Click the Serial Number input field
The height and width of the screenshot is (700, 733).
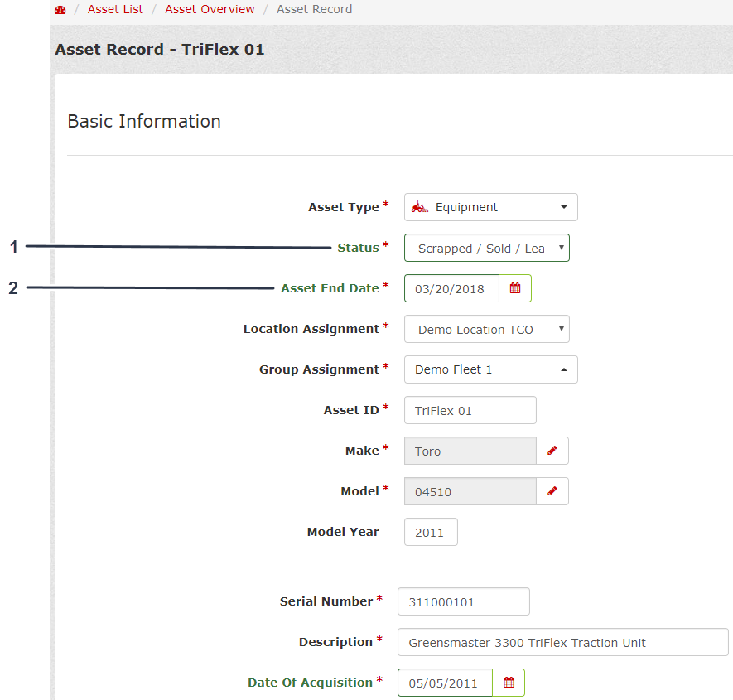pyautogui.click(x=463, y=601)
